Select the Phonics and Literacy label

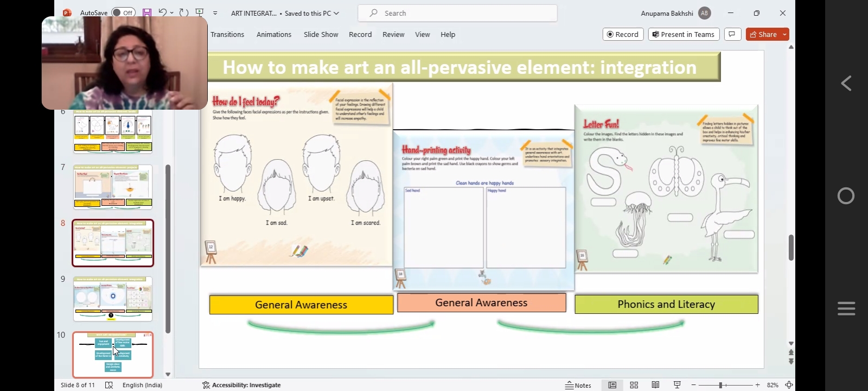pos(666,304)
